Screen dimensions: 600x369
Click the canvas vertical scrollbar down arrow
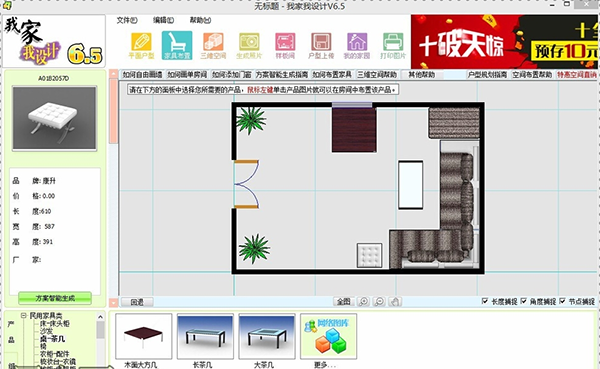click(x=113, y=303)
